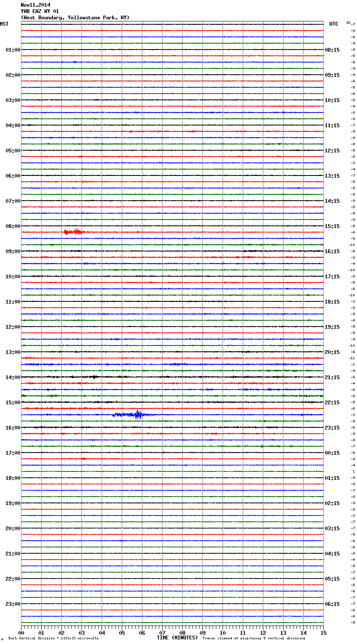Image resolution: width=357 pixels, height=644 pixels.
Task: Click the 15:15 UTC time label
Action: [x=332, y=226]
